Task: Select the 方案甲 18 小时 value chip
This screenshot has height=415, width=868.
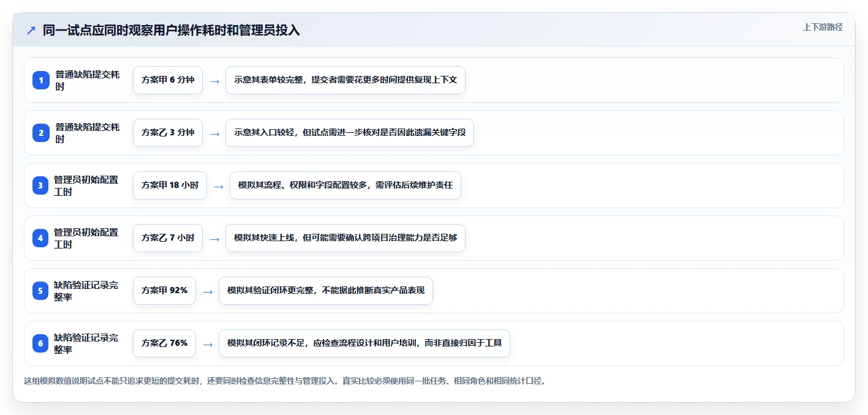Action: (170, 185)
